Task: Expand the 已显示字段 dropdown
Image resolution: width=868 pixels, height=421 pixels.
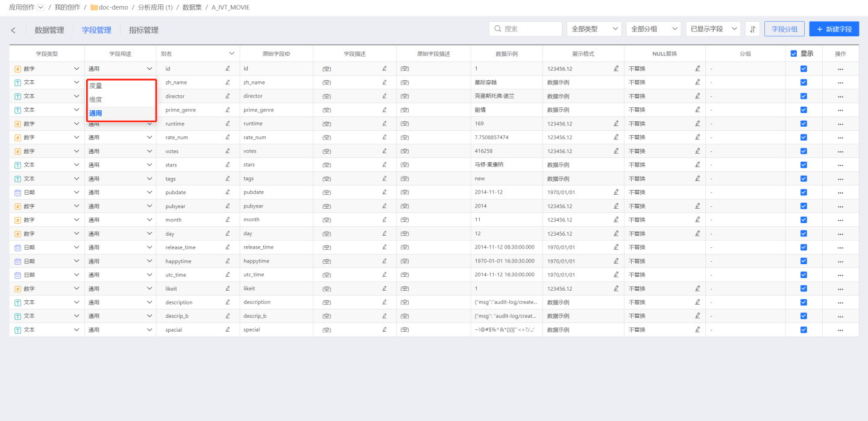Action: tap(713, 29)
